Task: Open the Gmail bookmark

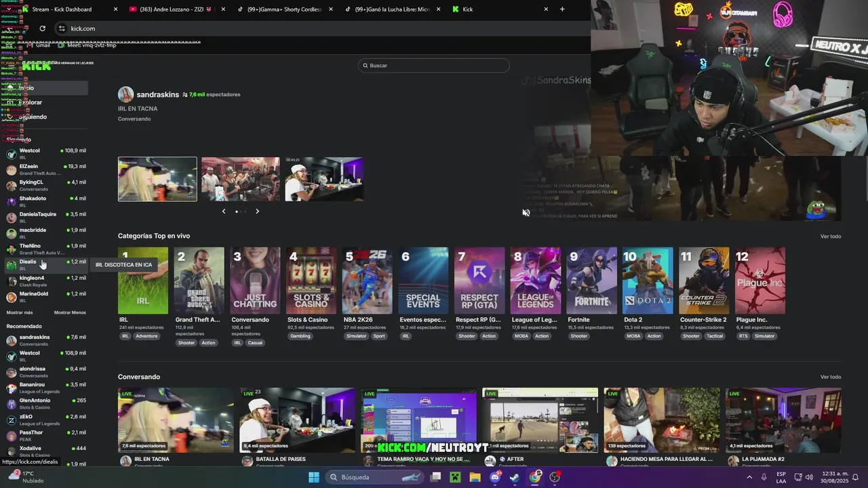Action: point(38,45)
